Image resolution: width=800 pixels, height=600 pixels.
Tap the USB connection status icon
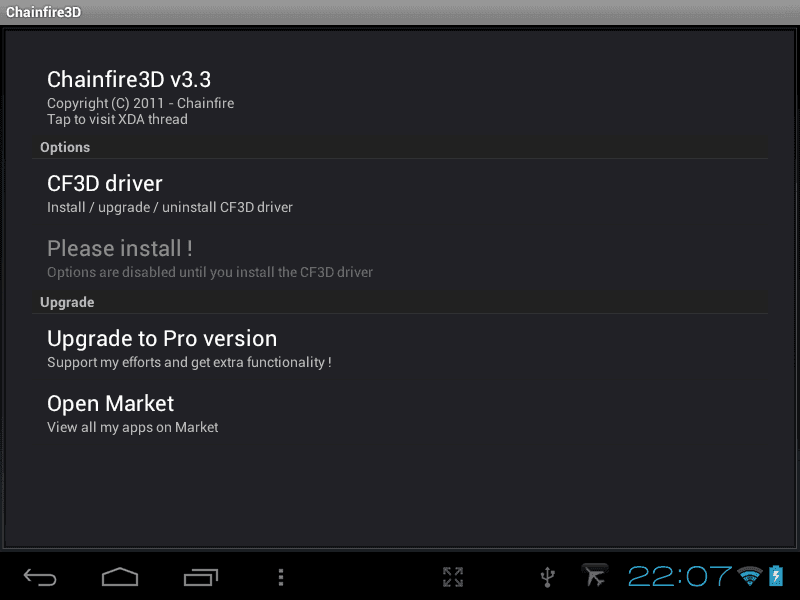click(547, 577)
